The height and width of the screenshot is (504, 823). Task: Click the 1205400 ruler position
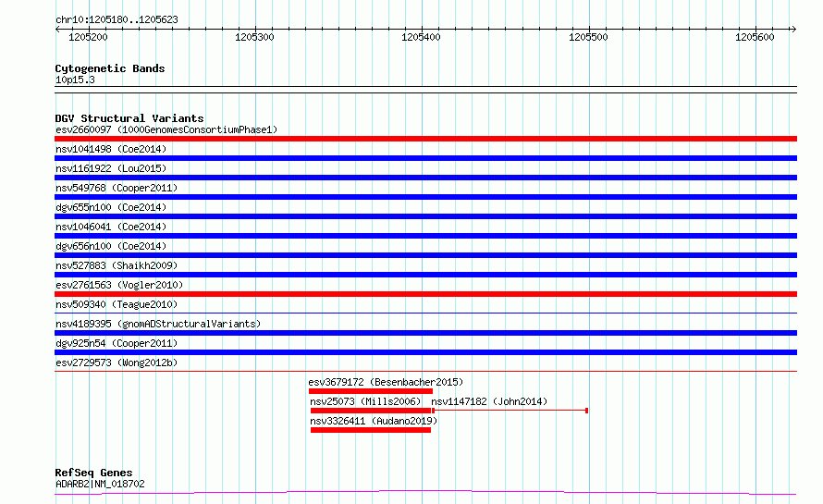(x=421, y=37)
